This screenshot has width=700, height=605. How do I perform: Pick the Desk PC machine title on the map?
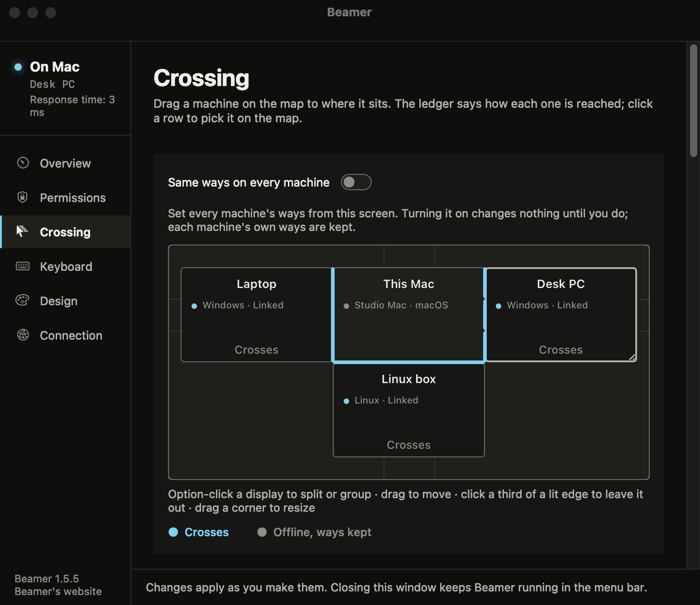pyautogui.click(x=561, y=284)
